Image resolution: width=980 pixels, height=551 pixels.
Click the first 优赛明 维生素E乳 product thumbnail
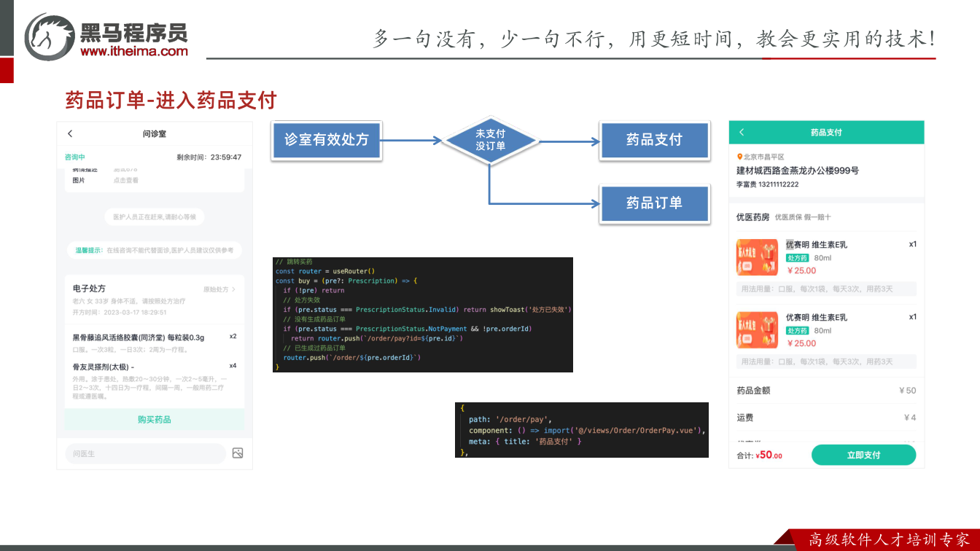coord(757,257)
